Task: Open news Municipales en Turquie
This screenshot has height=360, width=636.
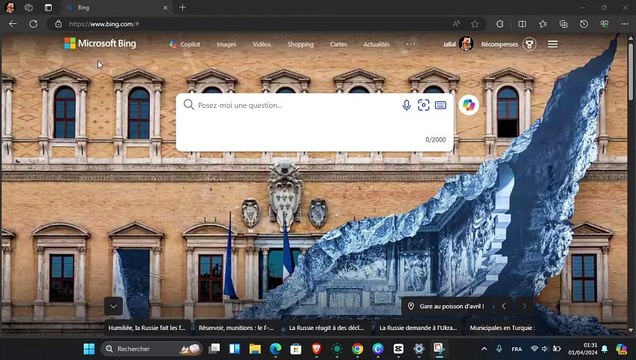Action: pyautogui.click(x=502, y=328)
